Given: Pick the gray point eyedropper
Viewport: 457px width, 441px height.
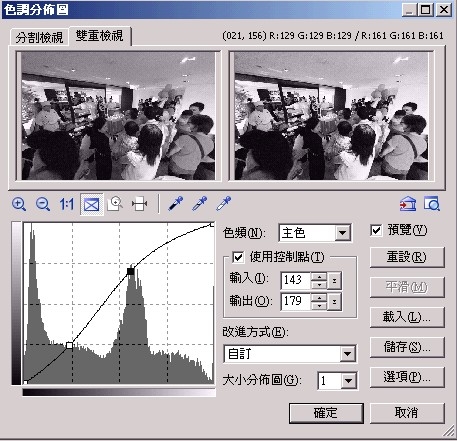Looking at the screenshot, I should click(199, 204).
